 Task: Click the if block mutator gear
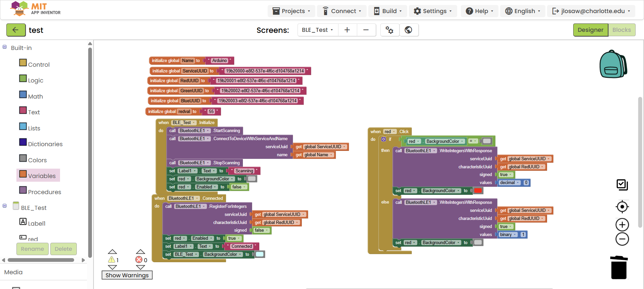(x=384, y=139)
